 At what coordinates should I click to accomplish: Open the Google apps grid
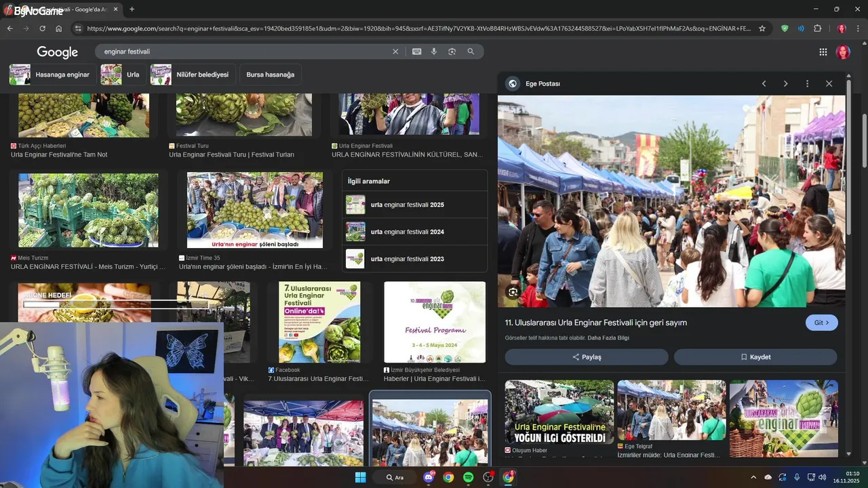pyautogui.click(x=823, y=52)
